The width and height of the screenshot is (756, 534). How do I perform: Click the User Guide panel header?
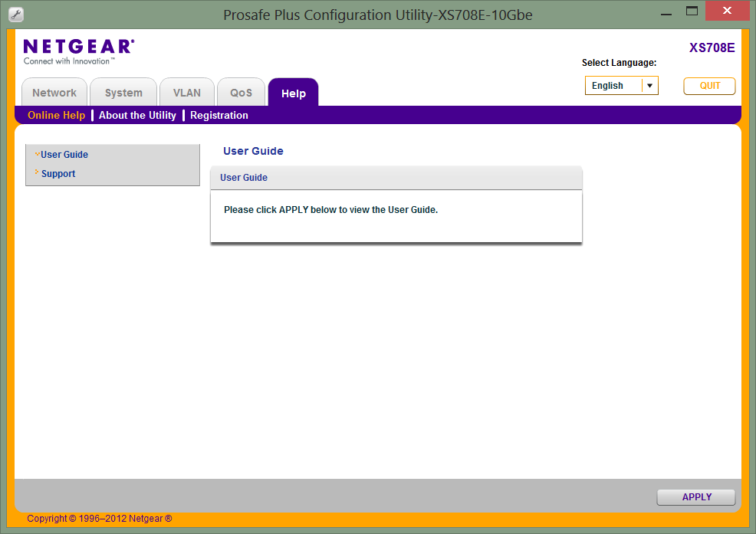point(396,178)
